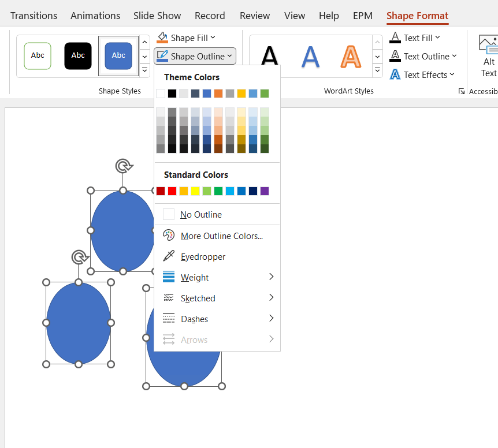Image resolution: width=498 pixels, height=448 pixels.
Task: Open the Review tab
Action: coord(255,16)
